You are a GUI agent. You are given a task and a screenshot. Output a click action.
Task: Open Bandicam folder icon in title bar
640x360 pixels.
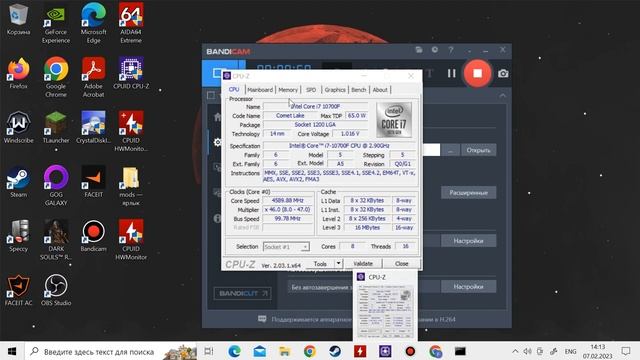pos(419,50)
